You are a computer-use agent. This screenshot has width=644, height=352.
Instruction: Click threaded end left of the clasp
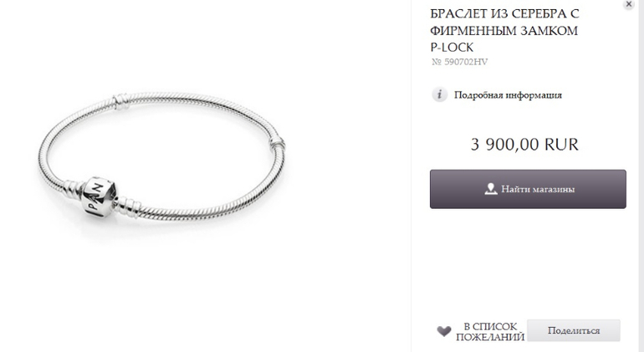click(73, 188)
